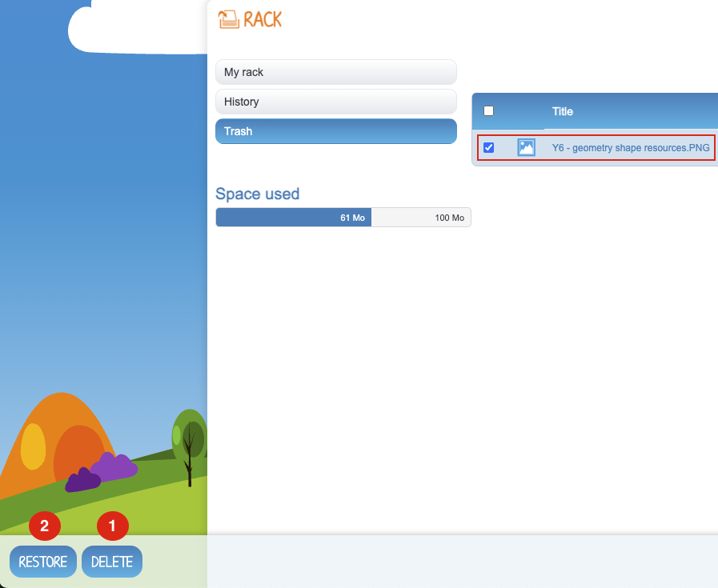Switch to the History section
Viewport: 718px width, 588px height.
point(335,102)
